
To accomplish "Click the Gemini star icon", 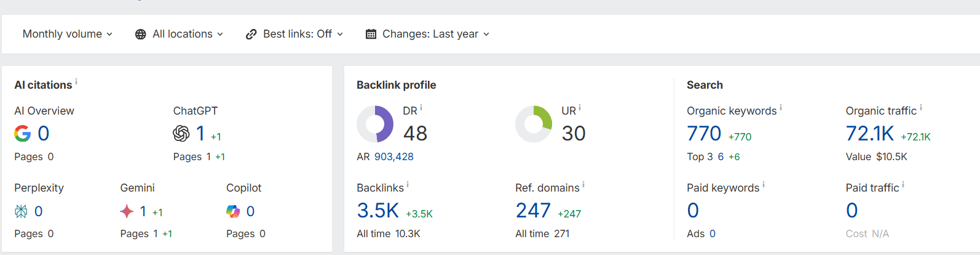I will point(127,212).
